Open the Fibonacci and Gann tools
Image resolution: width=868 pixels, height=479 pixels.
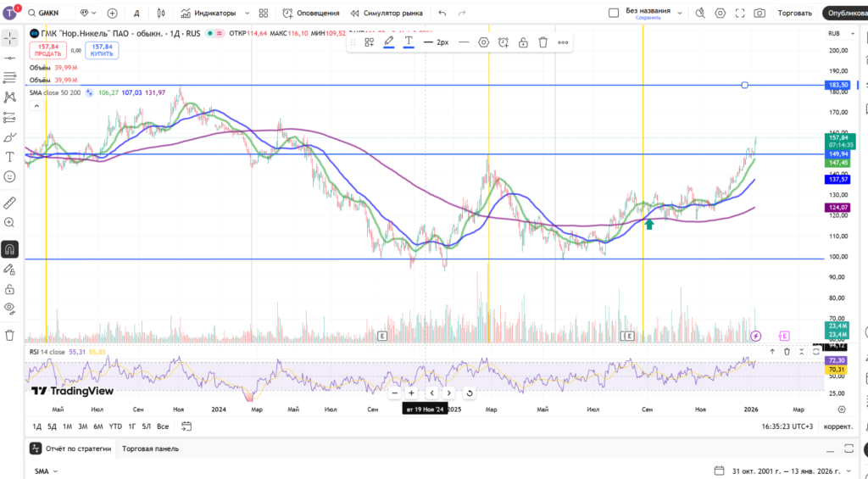pyautogui.click(x=9, y=77)
